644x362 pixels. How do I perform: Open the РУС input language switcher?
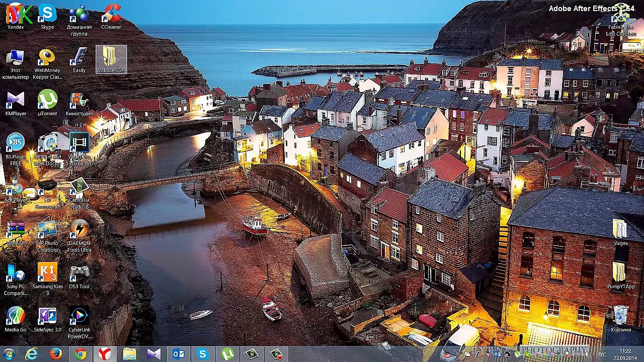[603, 354]
